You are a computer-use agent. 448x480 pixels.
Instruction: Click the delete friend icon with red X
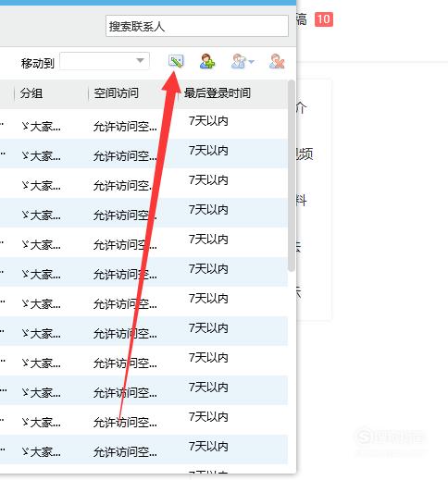[277, 61]
